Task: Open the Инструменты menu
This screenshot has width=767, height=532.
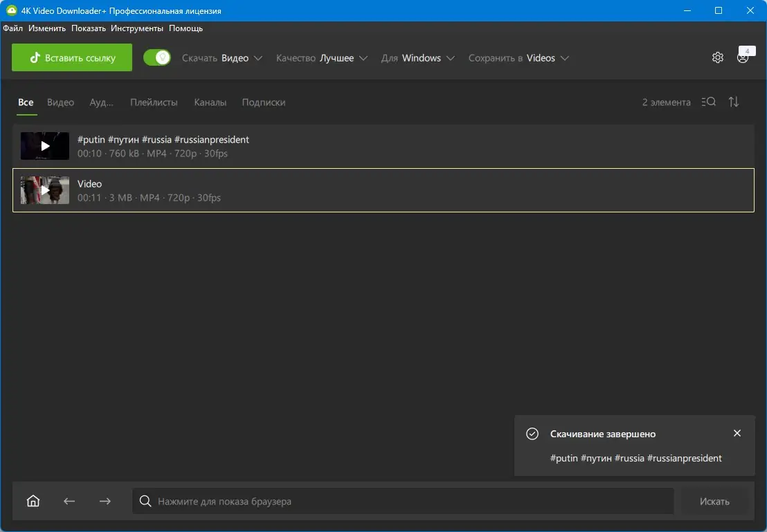Action: 137,28
